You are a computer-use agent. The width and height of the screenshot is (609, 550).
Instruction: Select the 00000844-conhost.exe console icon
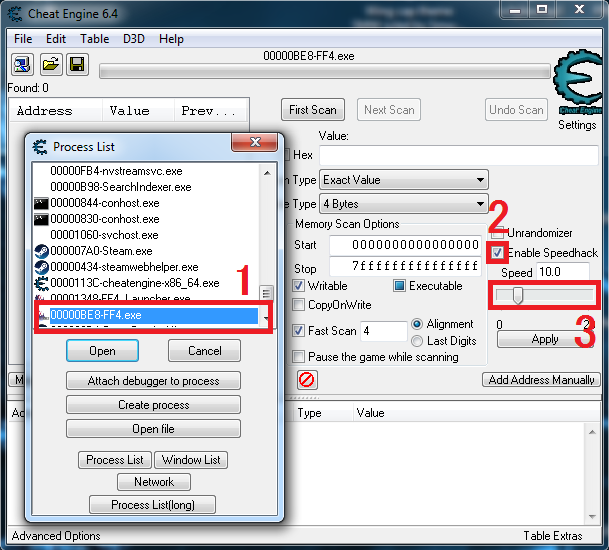pos(41,203)
